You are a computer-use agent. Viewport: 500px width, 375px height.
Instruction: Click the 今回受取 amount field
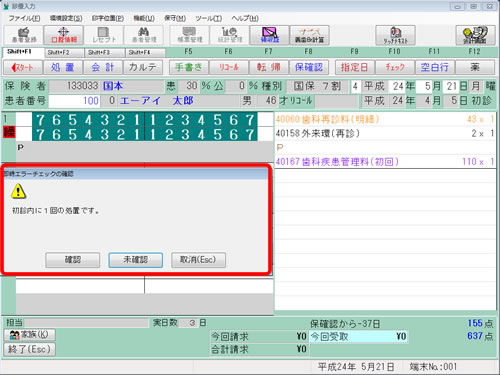coord(359,337)
